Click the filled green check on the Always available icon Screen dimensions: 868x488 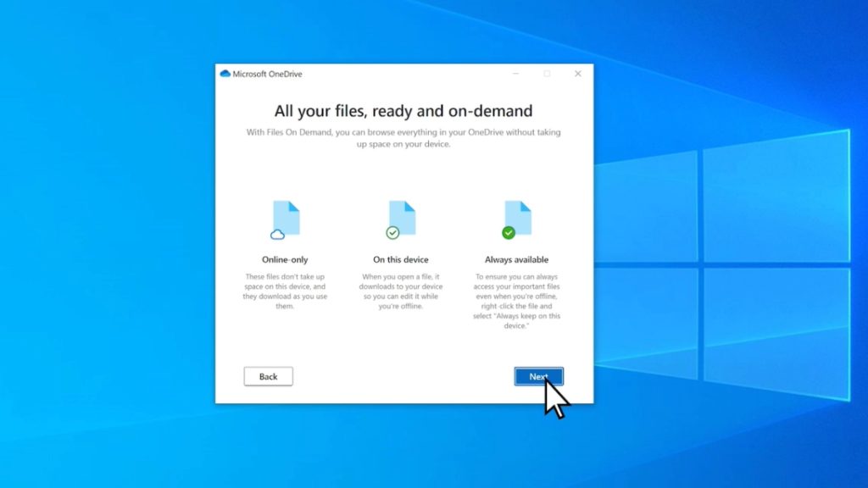509,232
